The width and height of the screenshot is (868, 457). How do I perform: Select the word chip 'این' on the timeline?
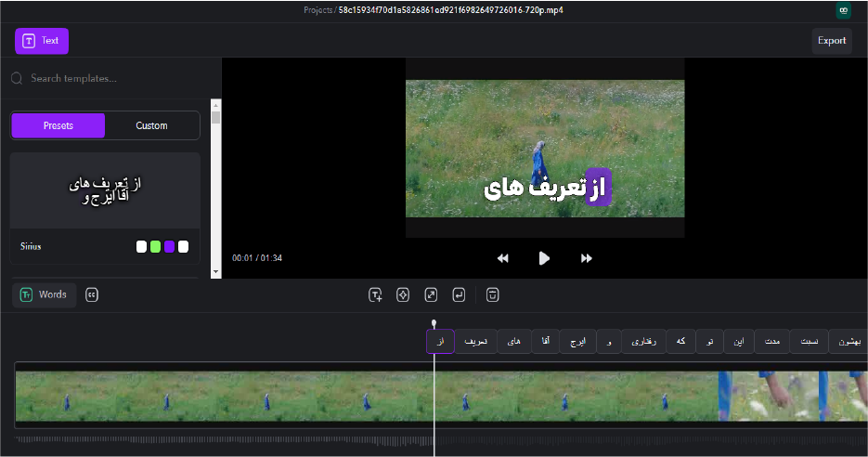point(739,341)
